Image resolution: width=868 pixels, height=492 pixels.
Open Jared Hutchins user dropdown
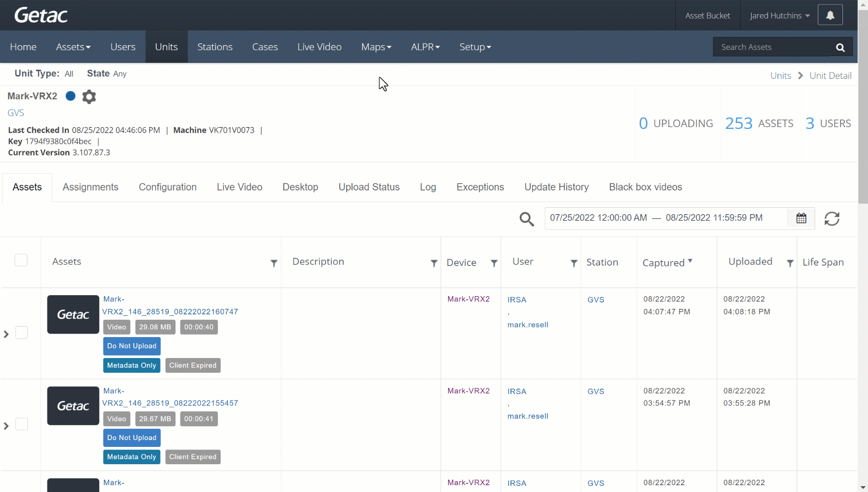(780, 15)
